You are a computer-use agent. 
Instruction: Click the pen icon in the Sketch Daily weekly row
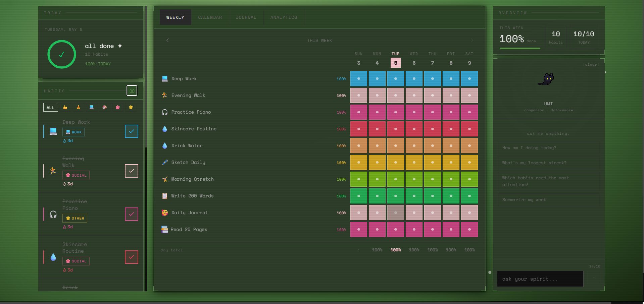[x=164, y=162]
